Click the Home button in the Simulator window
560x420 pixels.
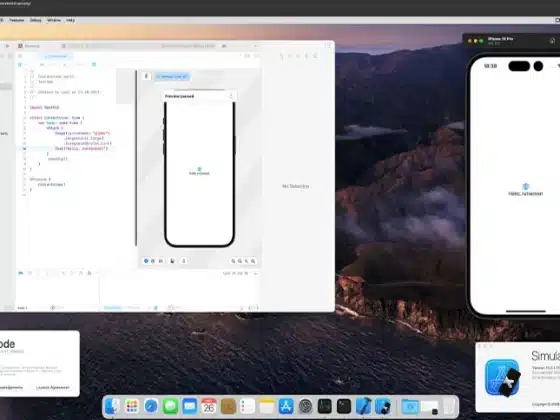[552, 41]
